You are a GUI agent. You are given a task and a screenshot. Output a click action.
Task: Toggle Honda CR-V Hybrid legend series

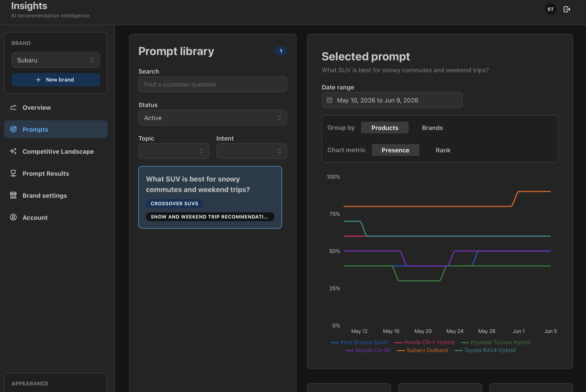[424, 342]
